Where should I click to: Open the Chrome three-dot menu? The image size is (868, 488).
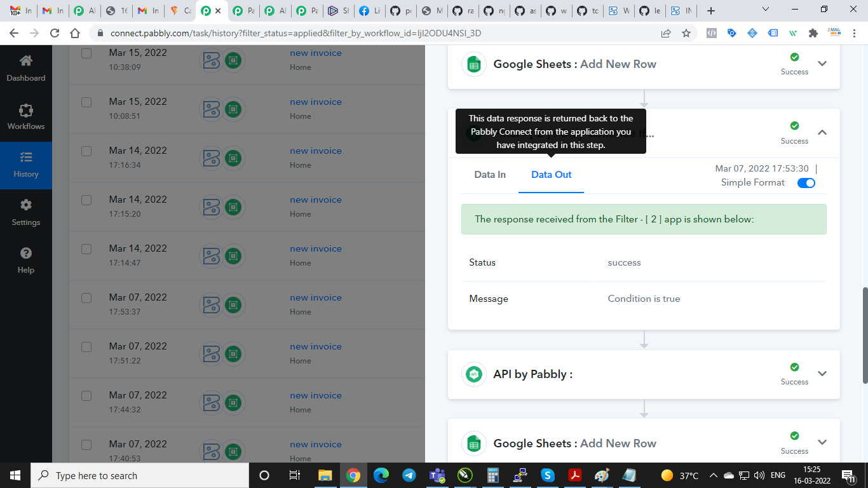854,33
